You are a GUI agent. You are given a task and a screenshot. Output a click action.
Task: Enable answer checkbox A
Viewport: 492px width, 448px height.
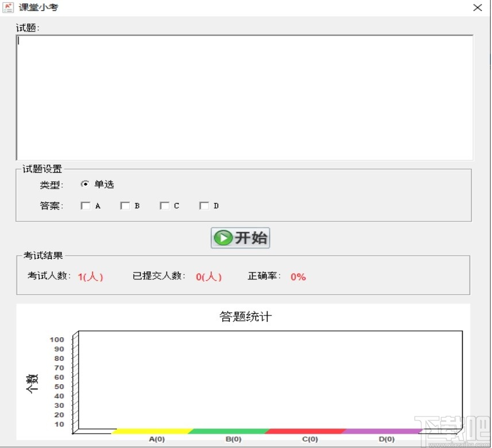[x=86, y=205]
